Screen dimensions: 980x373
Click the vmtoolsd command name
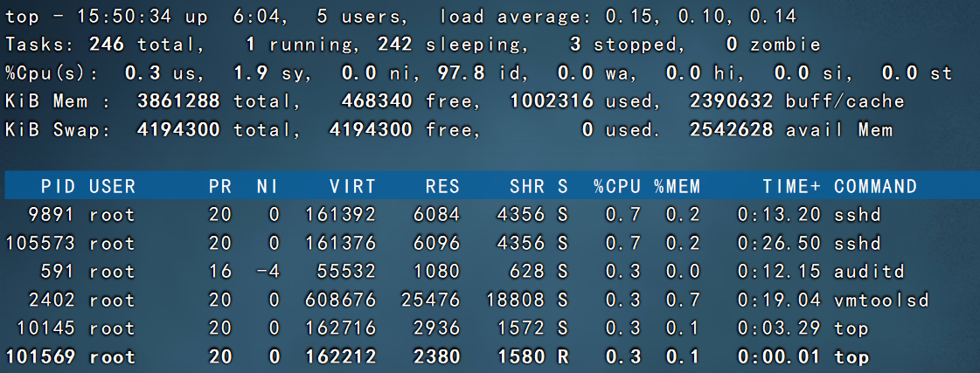tap(881, 300)
